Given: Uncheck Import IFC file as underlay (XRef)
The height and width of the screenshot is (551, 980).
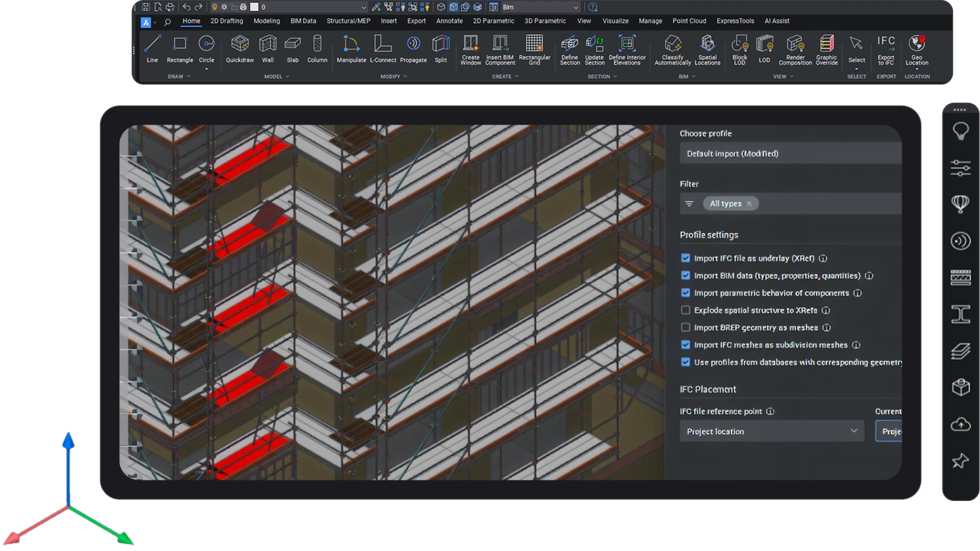Looking at the screenshot, I should (685, 258).
